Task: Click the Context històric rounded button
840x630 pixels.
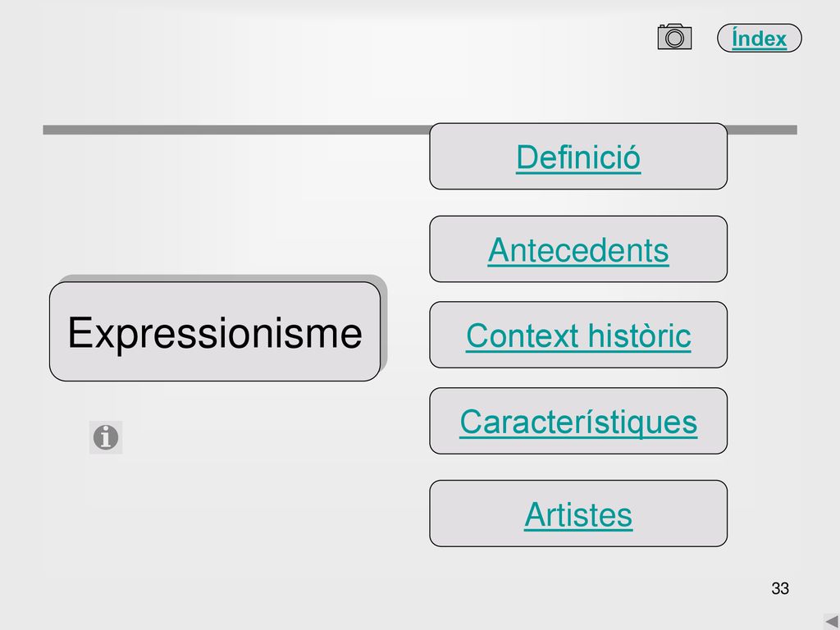Action: tap(578, 335)
